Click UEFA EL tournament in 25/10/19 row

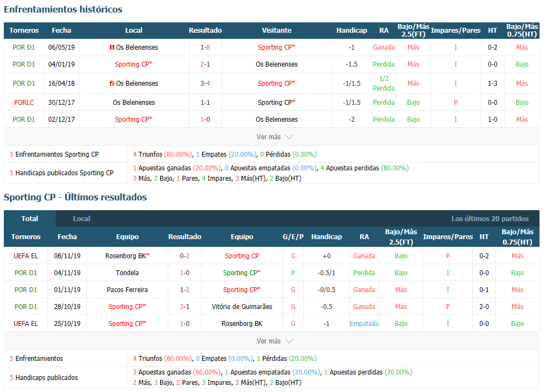26,324
